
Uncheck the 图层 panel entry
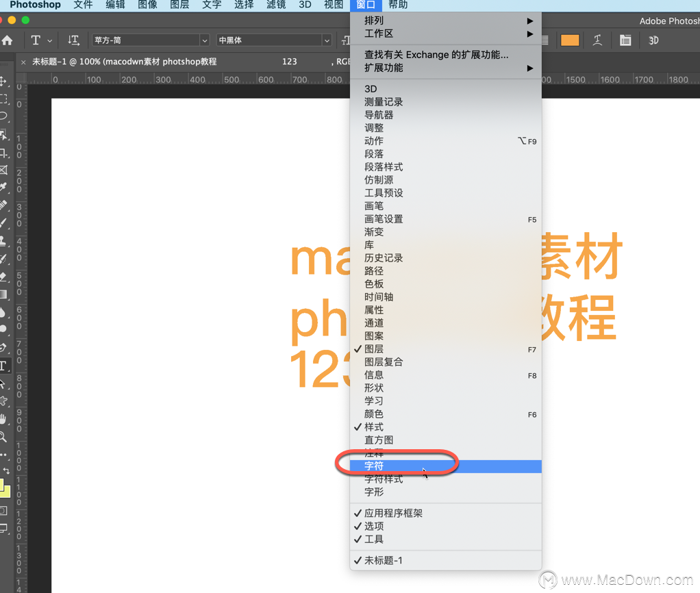pos(445,349)
